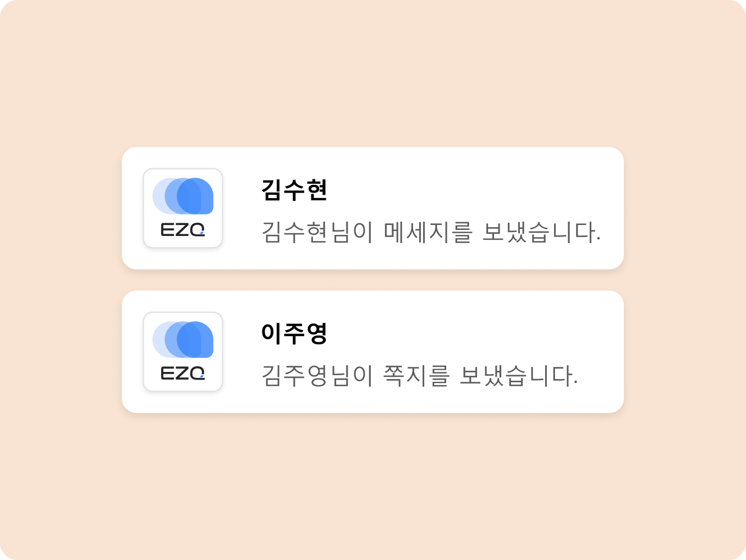Screen dimensions: 746x560
Task: Tap the blue bubble graphic in 이주영 notification
Action: [183, 339]
